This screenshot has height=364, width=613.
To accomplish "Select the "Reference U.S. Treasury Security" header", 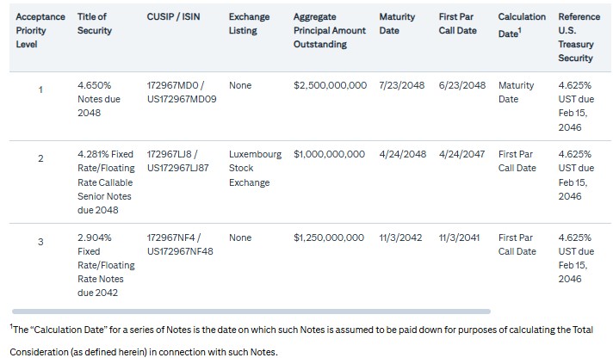I will click(x=579, y=37).
